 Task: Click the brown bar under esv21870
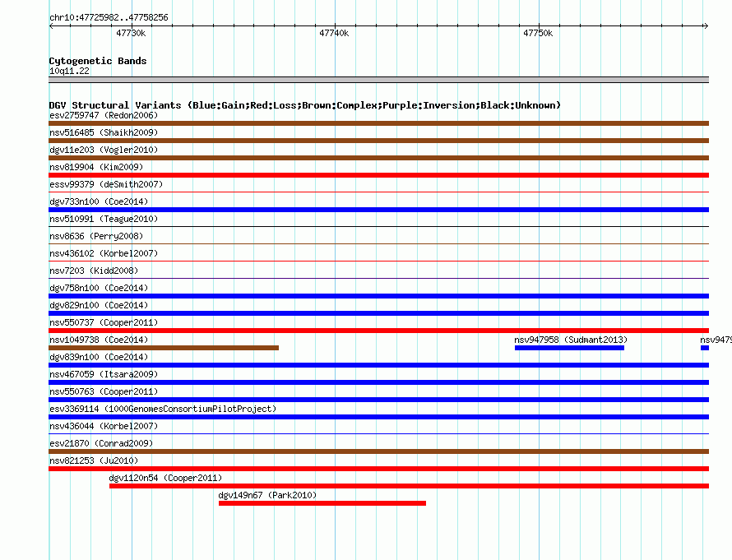[378, 451]
